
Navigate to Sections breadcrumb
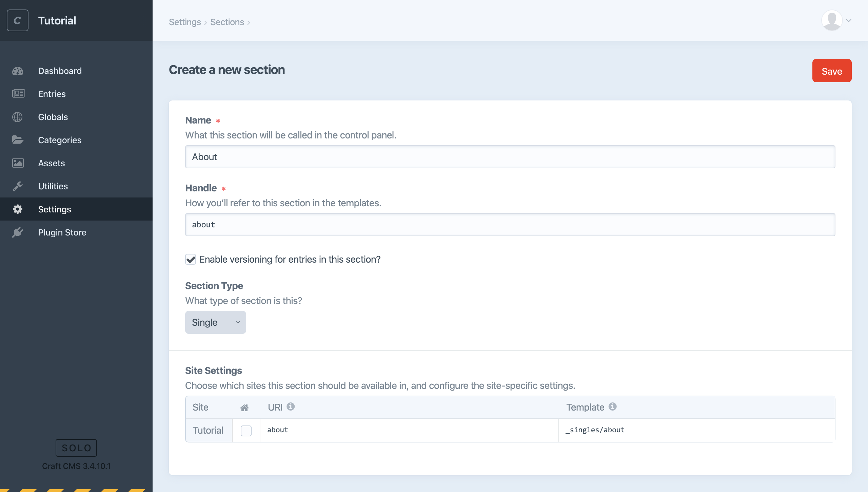tap(227, 21)
